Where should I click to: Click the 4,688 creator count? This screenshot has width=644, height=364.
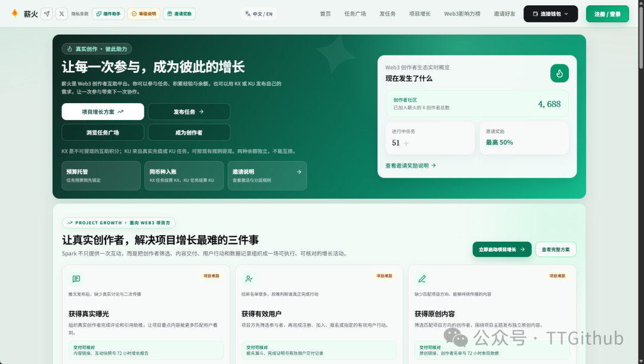[549, 104]
